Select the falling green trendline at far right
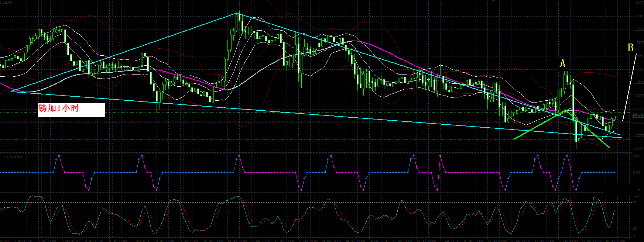Image resolution: width=644 pixels, height=242 pixels. pos(588,129)
